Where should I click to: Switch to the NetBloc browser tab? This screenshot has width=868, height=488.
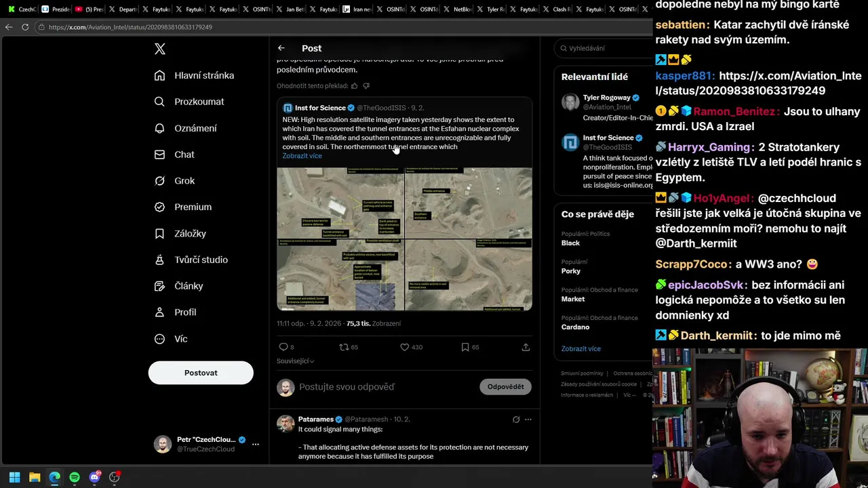point(457,9)
